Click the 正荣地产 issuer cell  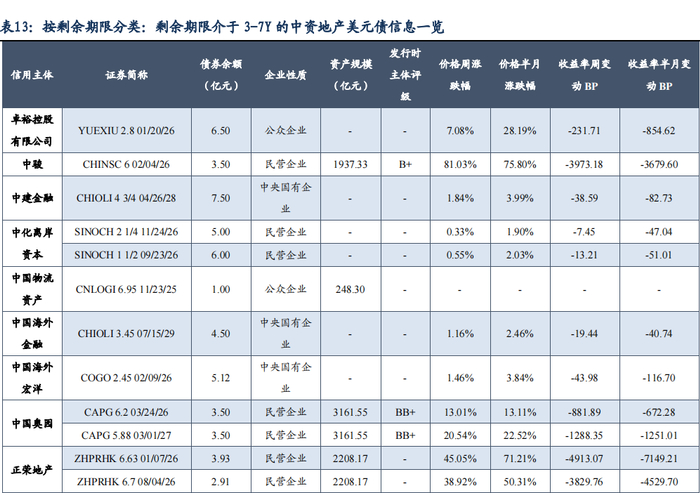point(32,470)
